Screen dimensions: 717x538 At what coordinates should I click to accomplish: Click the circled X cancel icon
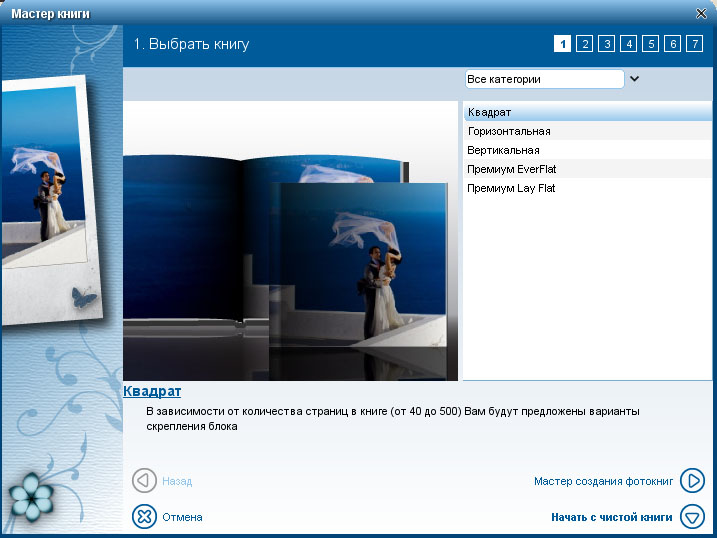(x=144, y=517)
